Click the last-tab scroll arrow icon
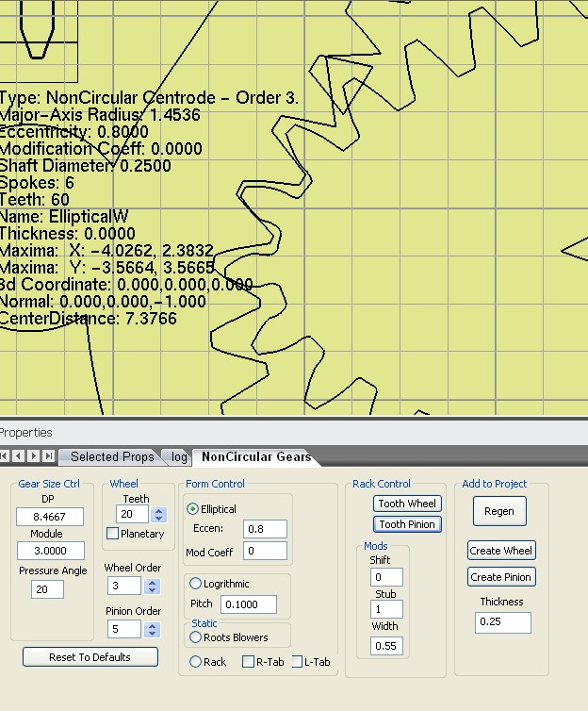 tap(49, 456)
